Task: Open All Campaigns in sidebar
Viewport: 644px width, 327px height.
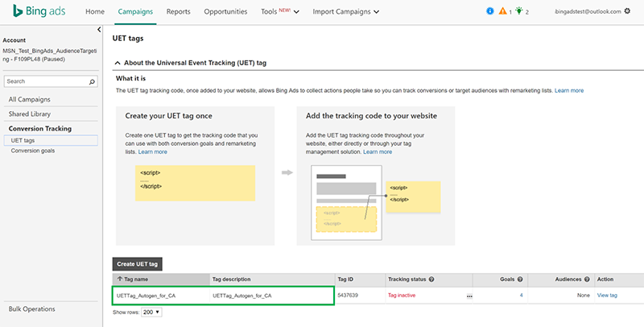Action: tap(30, 99)
